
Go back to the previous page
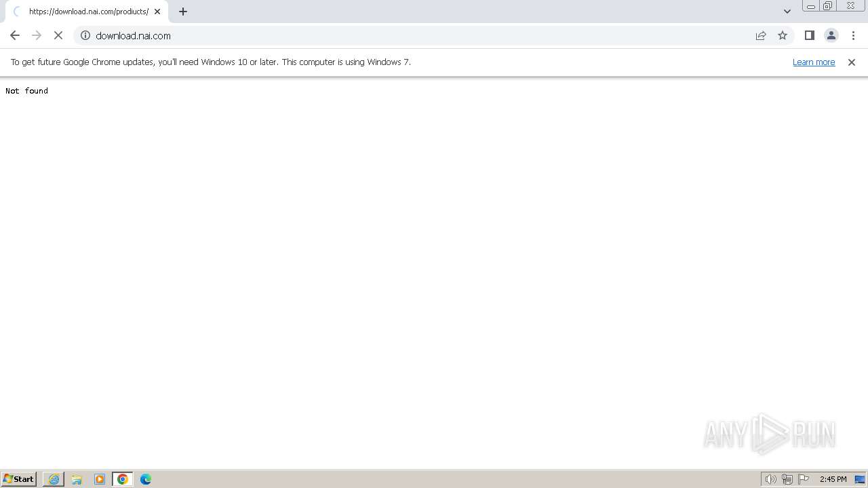[15, 35]
